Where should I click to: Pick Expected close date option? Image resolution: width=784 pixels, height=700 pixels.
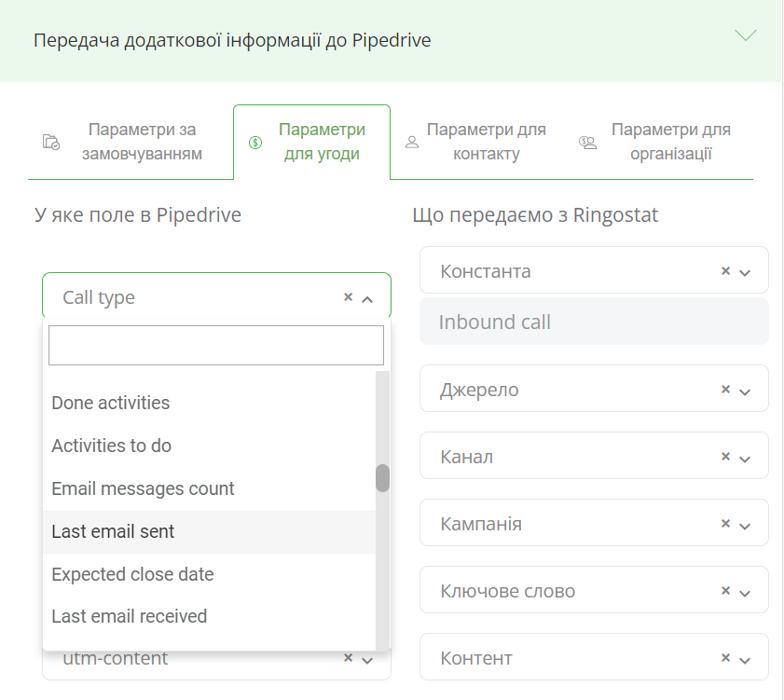209,574
